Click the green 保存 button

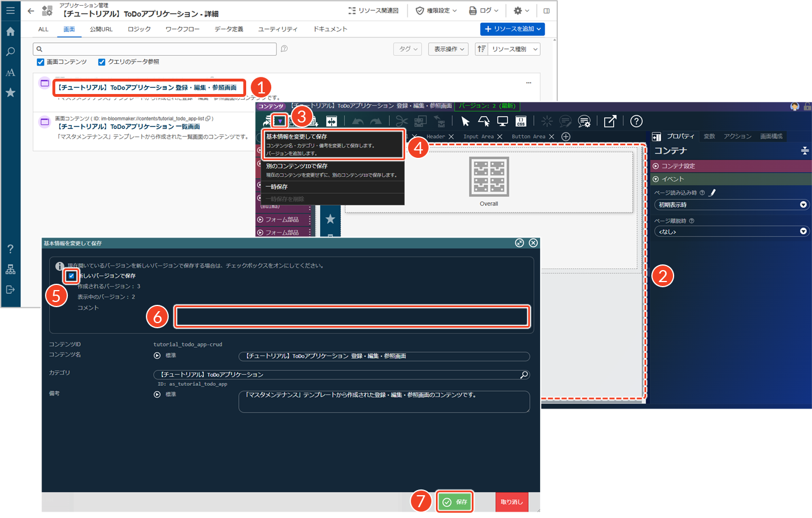pos(455,502)
